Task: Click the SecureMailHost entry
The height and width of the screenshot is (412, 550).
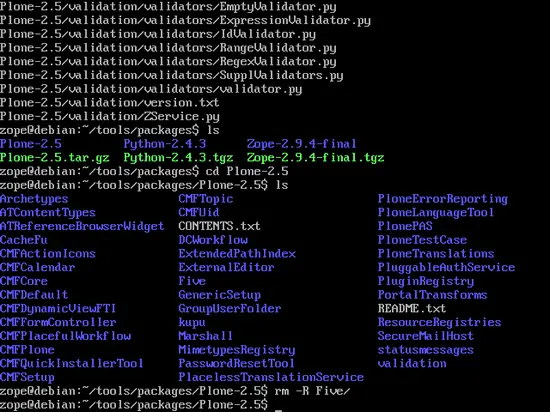Action: pos(426,336)
